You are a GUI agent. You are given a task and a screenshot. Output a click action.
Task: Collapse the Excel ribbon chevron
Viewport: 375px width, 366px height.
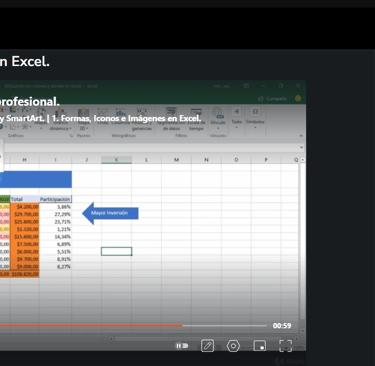pos(301,136)
